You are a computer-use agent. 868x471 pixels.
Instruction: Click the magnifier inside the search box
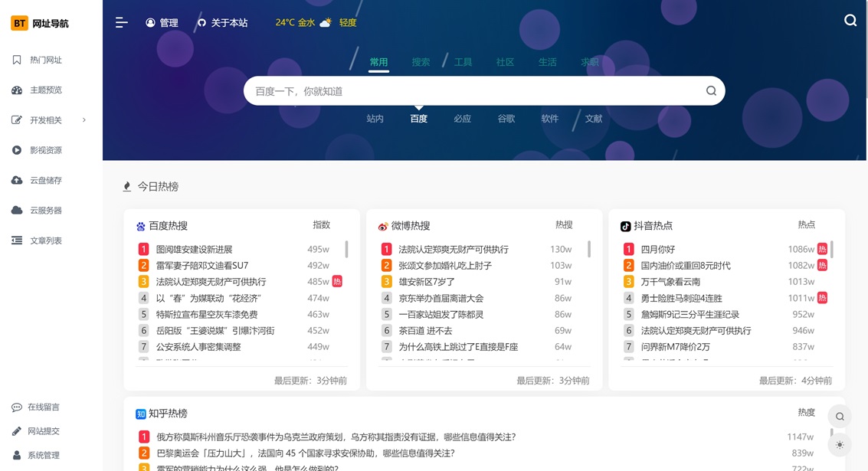[x=711, y=91]
